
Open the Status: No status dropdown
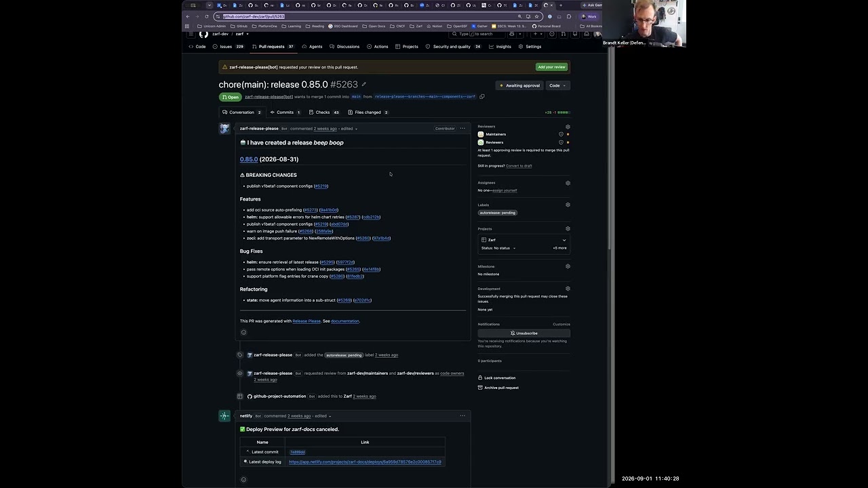498,248
